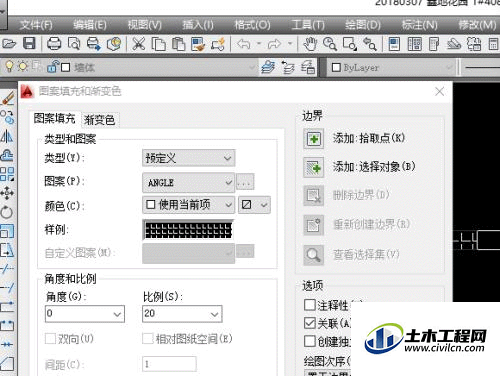Close the 图案填充和渐变色 dialog
Screen dimensions: 500x376
(x=440, y=91)
